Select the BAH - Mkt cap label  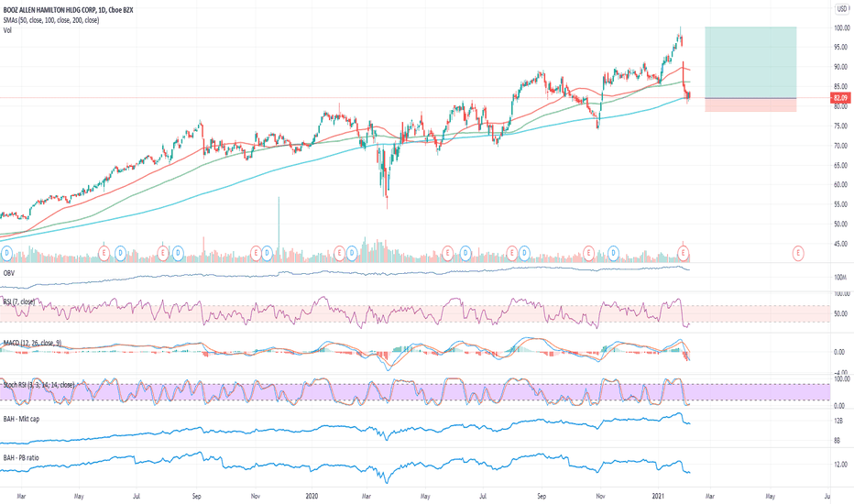tap(21, 419)
